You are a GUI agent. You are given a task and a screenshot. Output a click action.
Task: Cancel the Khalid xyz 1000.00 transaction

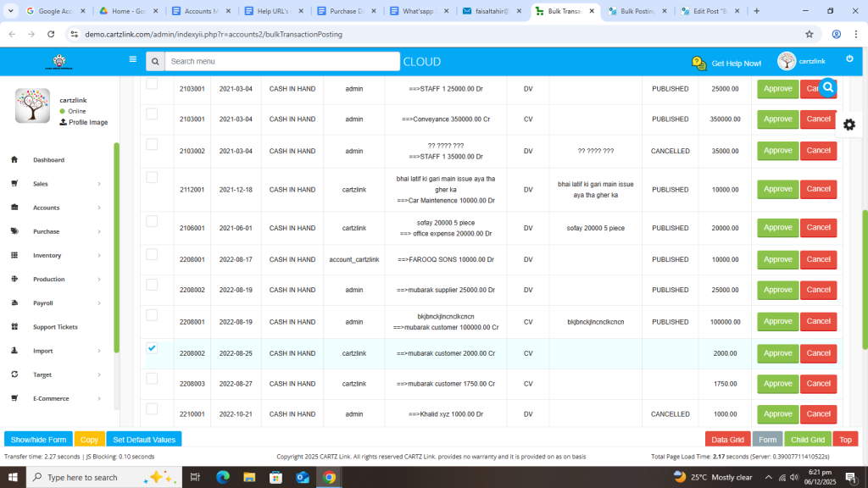[x=818, y=413]
